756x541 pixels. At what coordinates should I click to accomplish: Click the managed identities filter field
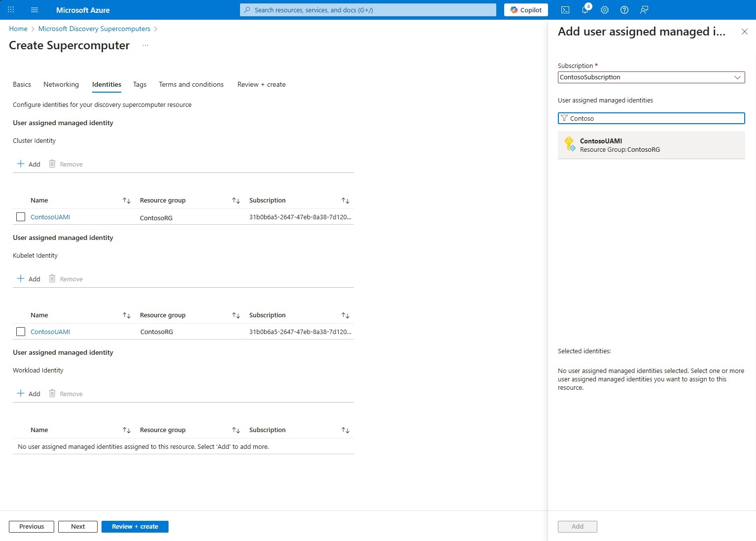tap(651, 118)
